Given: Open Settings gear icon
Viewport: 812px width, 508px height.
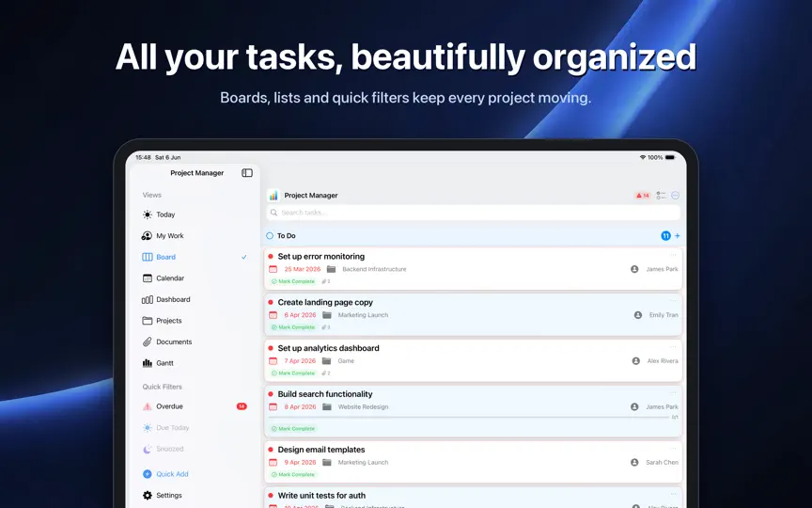Looking at the screenshot, I should point(147,495).
